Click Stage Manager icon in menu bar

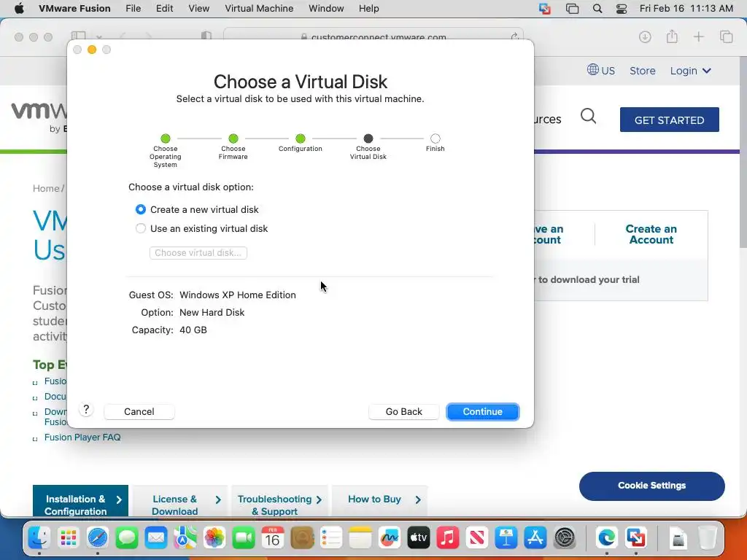pos(572,9)
